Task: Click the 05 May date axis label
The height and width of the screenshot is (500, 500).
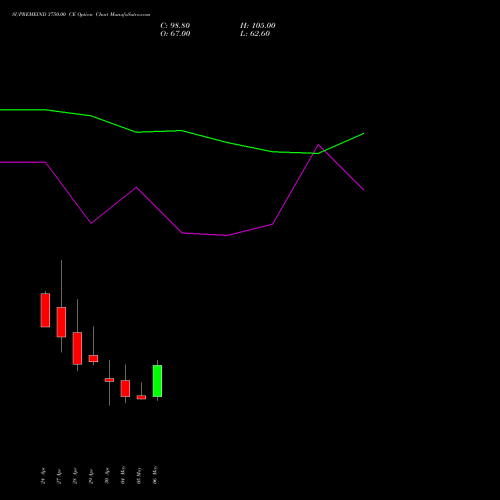Action: 139,475
